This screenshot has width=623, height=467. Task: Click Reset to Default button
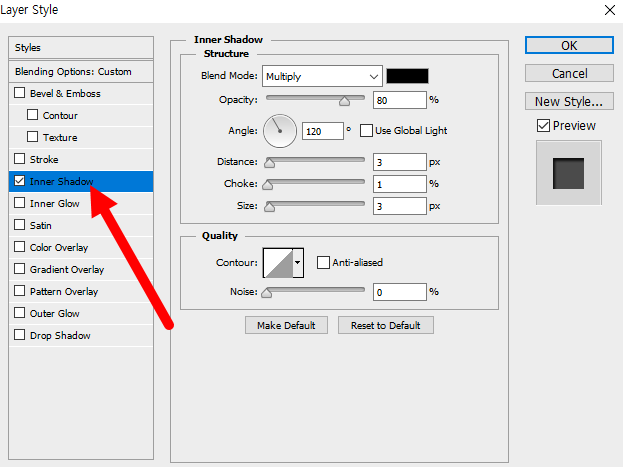(386, 326)
